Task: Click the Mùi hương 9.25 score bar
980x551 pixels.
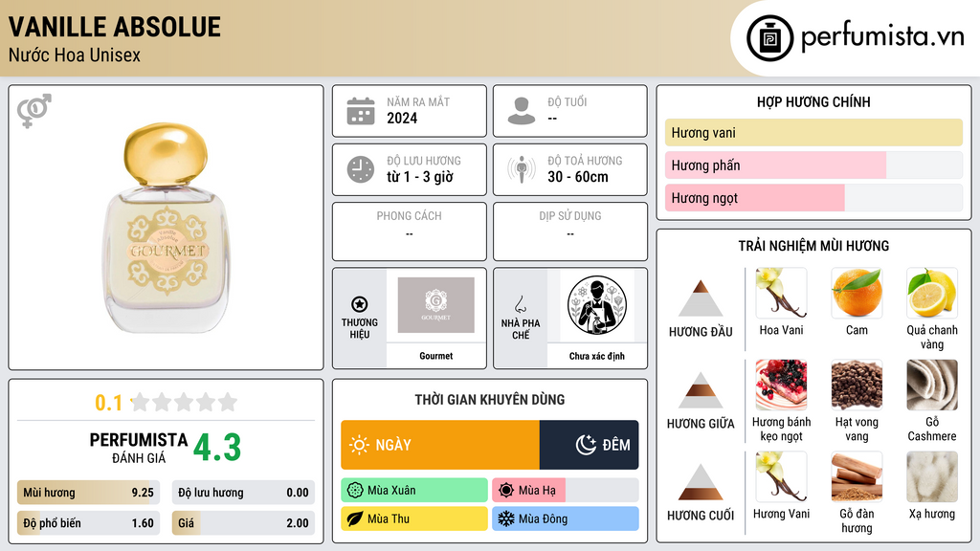Action: pyautogui.click(x=88, y=493)
